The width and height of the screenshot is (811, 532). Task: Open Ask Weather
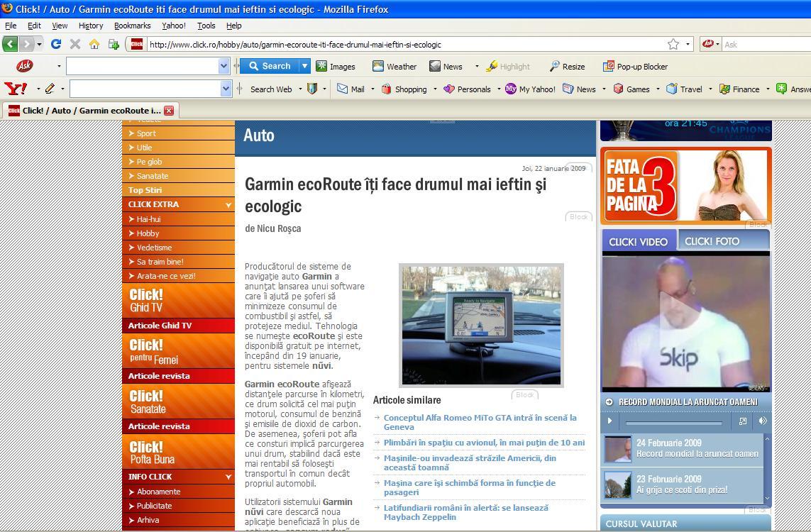pos(395,66)
